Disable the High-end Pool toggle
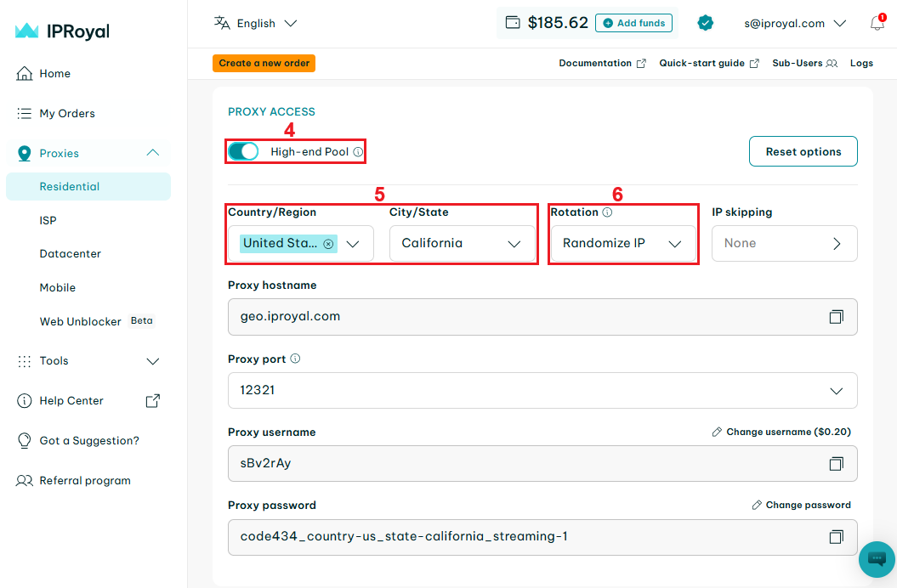897x588 pixels. coord(243,151)
